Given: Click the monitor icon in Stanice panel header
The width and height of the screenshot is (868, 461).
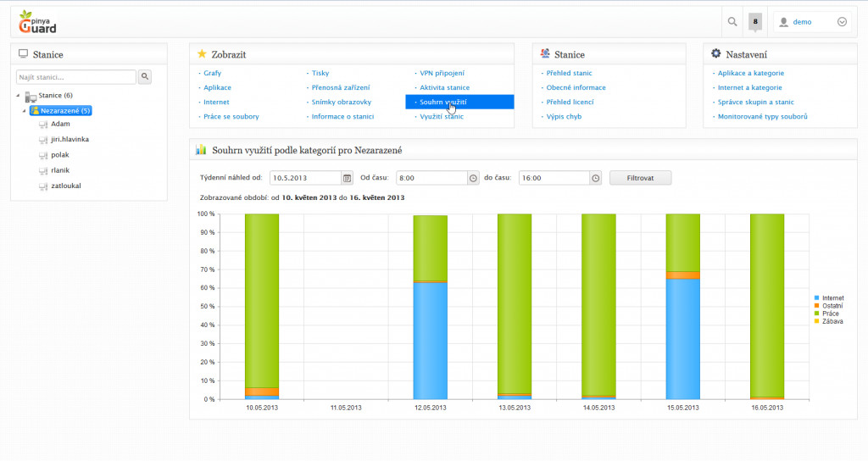Looking at the screenshot, I should point(23,53).
